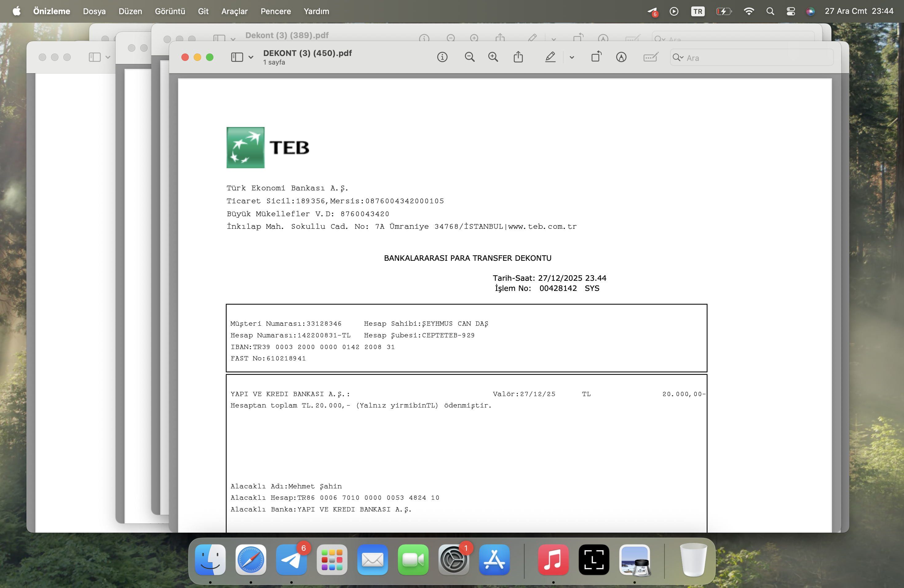Open Preview from the dock
The height and width of the screenshot is (588, 904).
coord(635,560)
